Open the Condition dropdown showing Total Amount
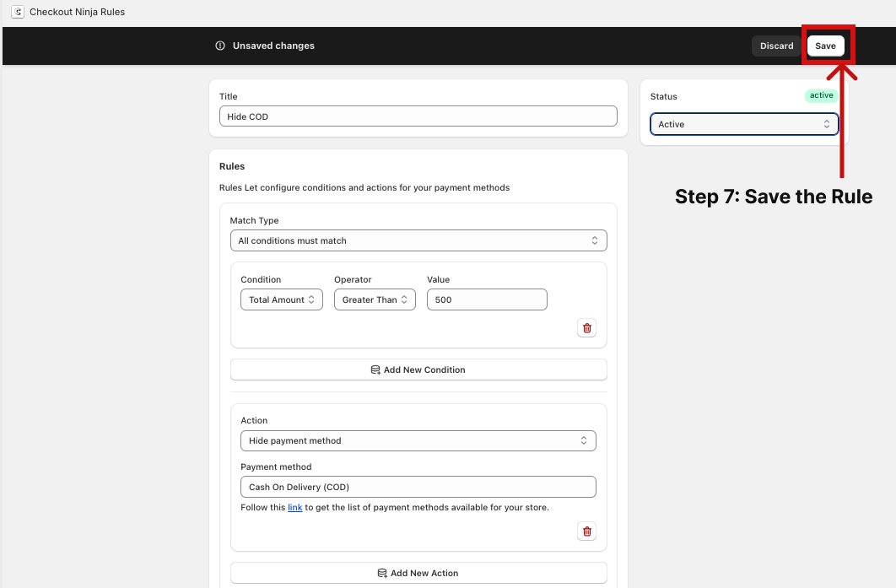The image size is (896, 588). (x=282, y=299)
